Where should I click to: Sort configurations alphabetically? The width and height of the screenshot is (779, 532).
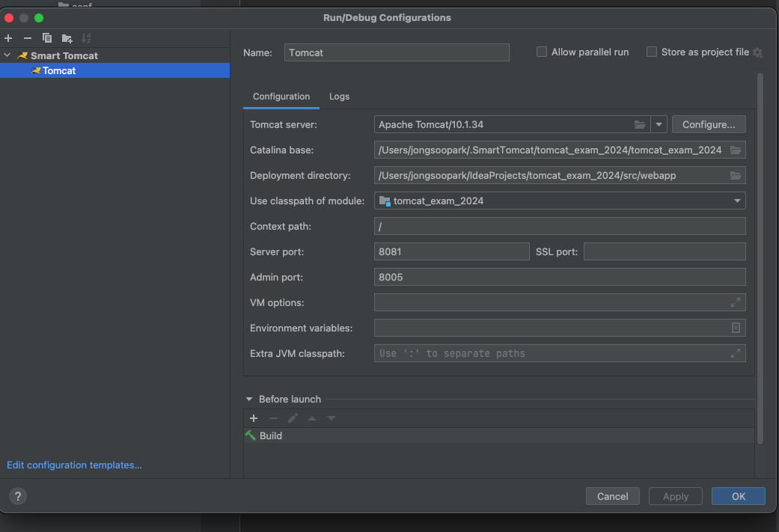point(86,38)
